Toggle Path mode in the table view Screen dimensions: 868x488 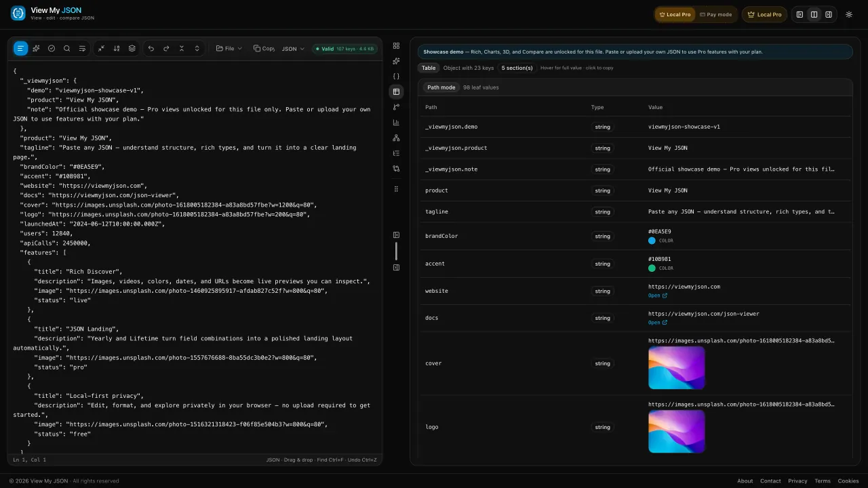pyautogui.click(x=441, y=87)
